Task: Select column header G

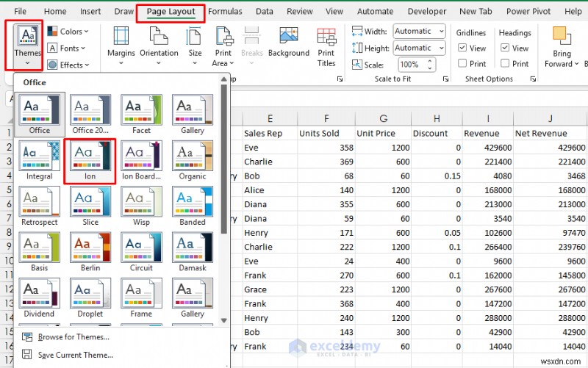Action: [x=383, y=119]
